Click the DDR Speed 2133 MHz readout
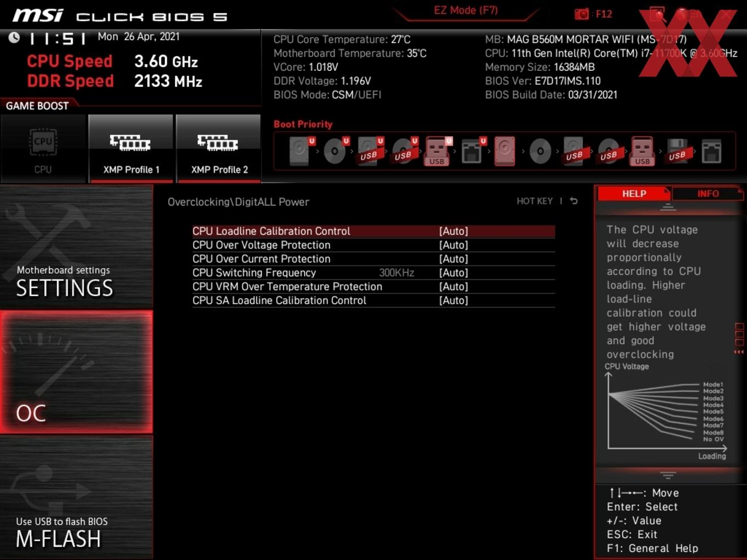 coord(115,81)
